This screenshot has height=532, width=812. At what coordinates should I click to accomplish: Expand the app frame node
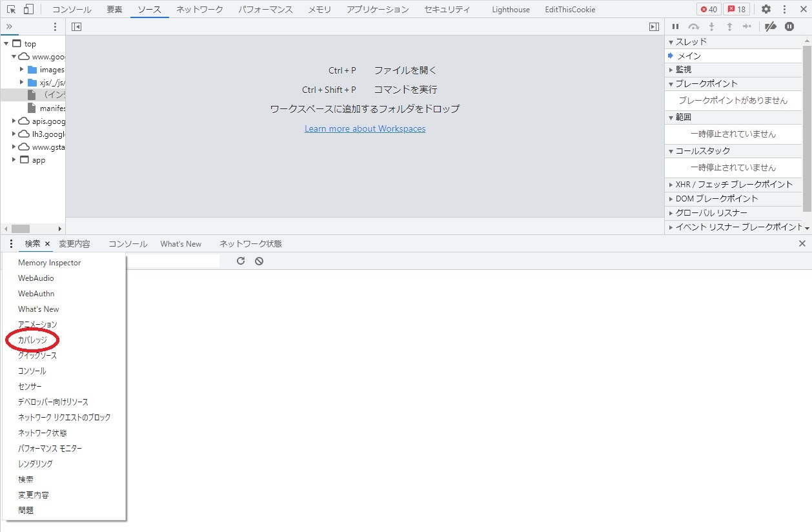click(14, 159)
